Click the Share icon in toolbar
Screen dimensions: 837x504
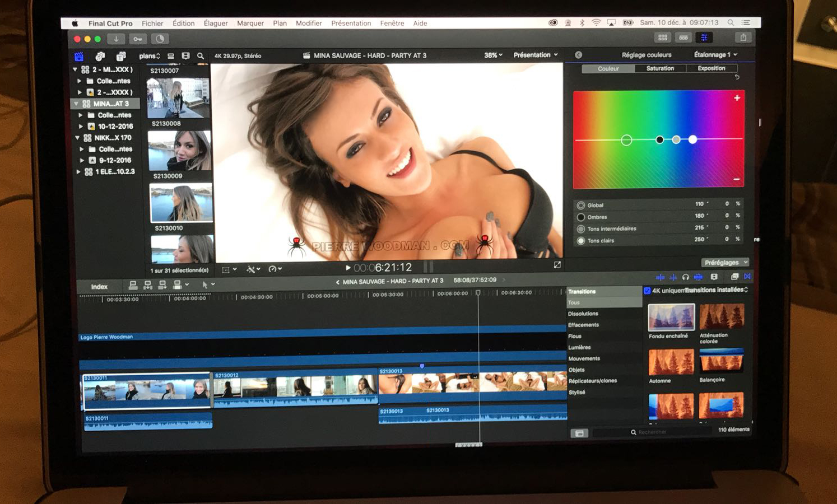(x=743, y=38)
